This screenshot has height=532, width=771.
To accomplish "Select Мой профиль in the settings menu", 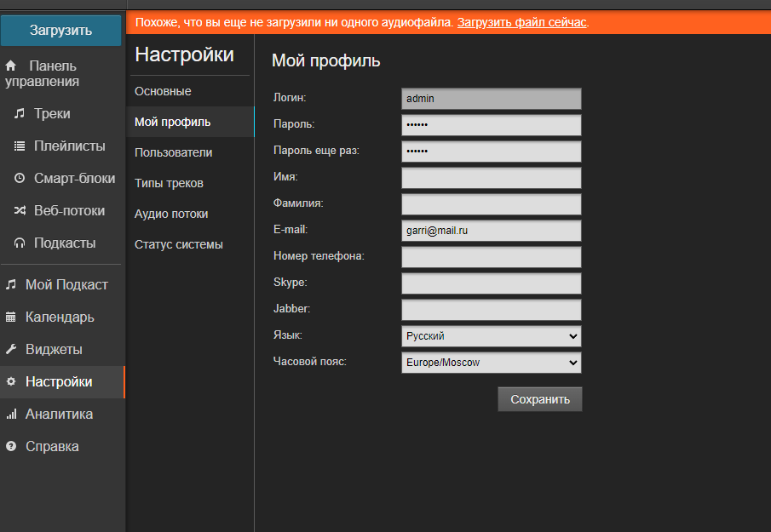I will click(x=190, y=122).
